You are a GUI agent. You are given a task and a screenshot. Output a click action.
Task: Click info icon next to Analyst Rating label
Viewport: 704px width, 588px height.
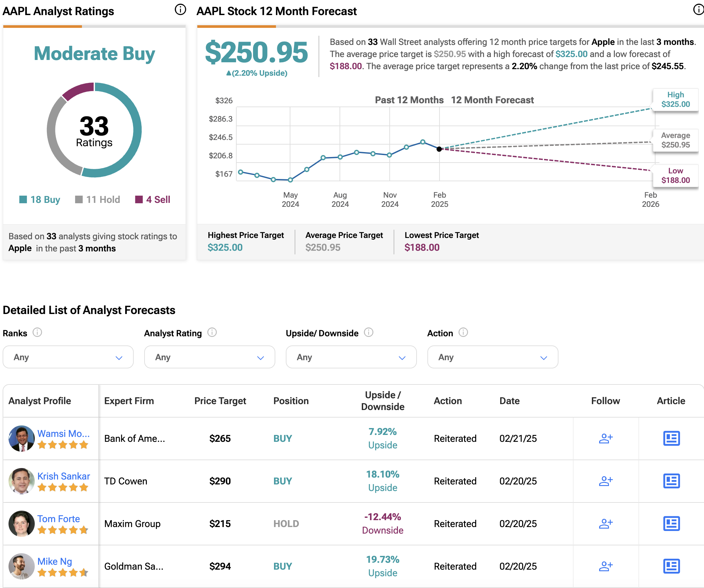pyautogui.click(x=212, y=333)
